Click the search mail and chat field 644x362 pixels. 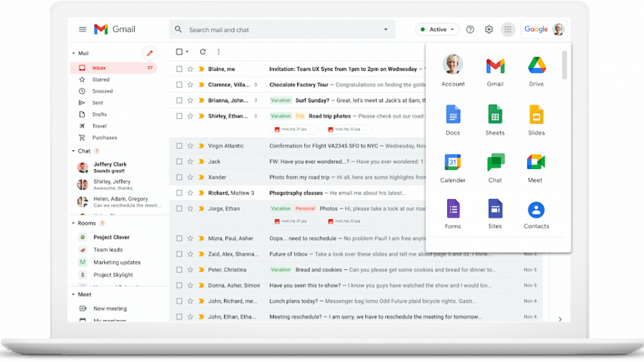coord(281,30)
